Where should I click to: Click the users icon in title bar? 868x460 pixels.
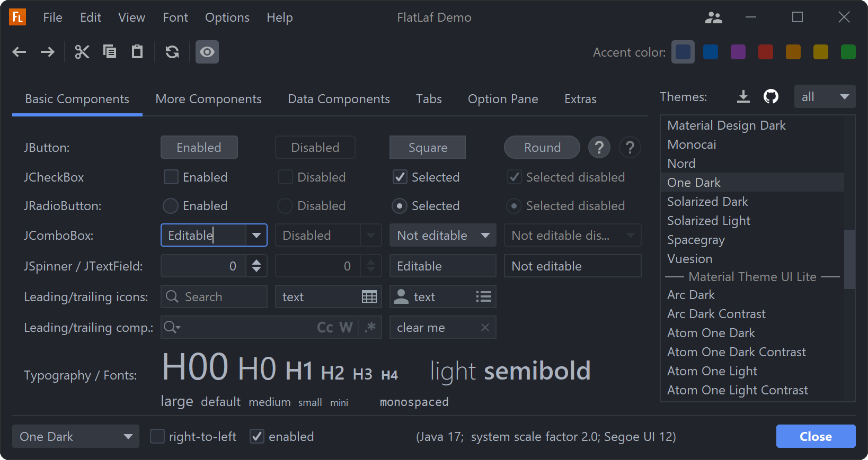pos(713,18)
